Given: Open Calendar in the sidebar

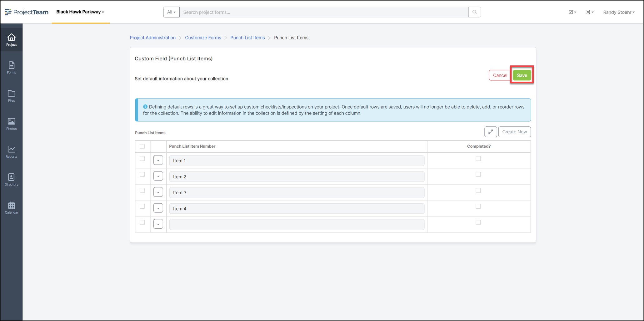Looking at the screenshot, I should tap(11, 208).
